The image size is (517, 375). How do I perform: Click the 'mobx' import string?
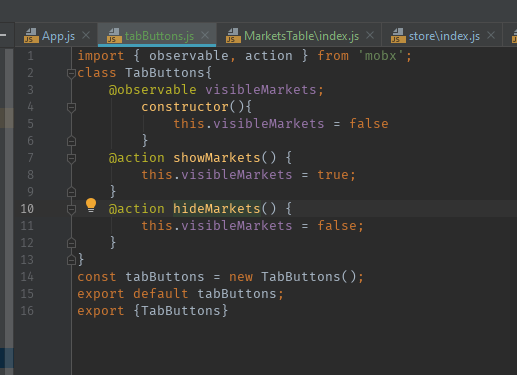381,56
